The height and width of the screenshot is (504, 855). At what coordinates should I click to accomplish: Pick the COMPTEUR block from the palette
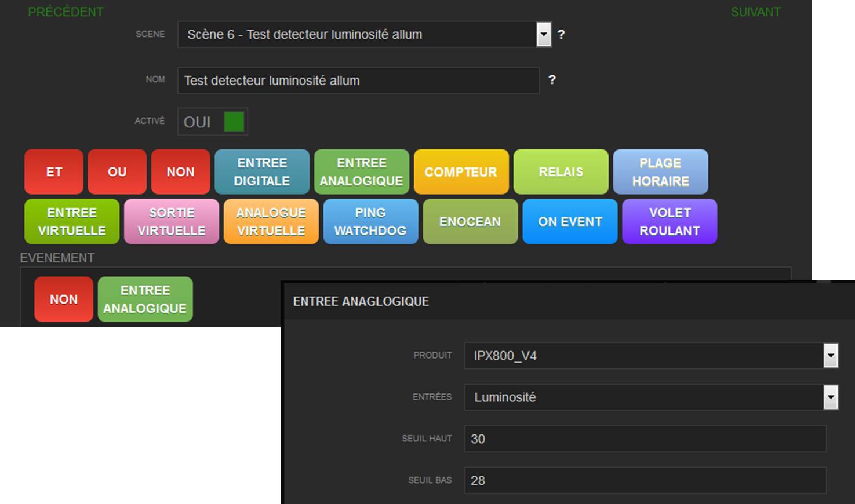pyautogui.click(x=461, y=172)
